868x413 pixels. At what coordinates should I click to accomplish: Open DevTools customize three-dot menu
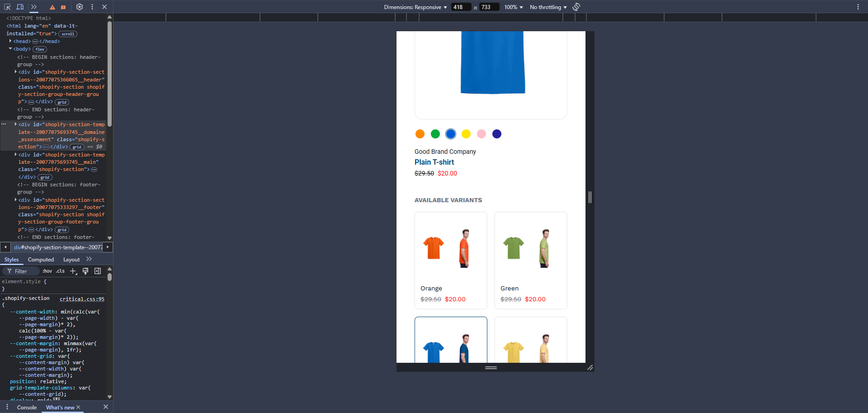click(x=92, y=7)
